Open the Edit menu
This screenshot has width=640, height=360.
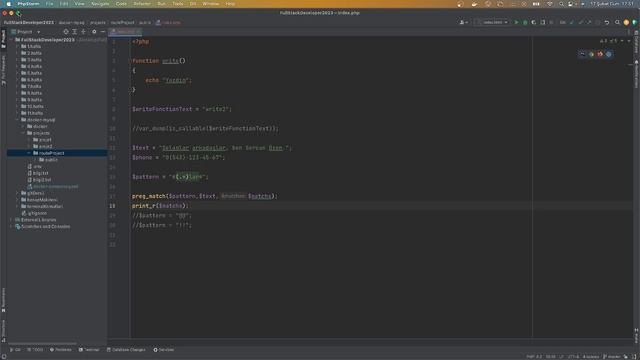[x=64, y=4]
